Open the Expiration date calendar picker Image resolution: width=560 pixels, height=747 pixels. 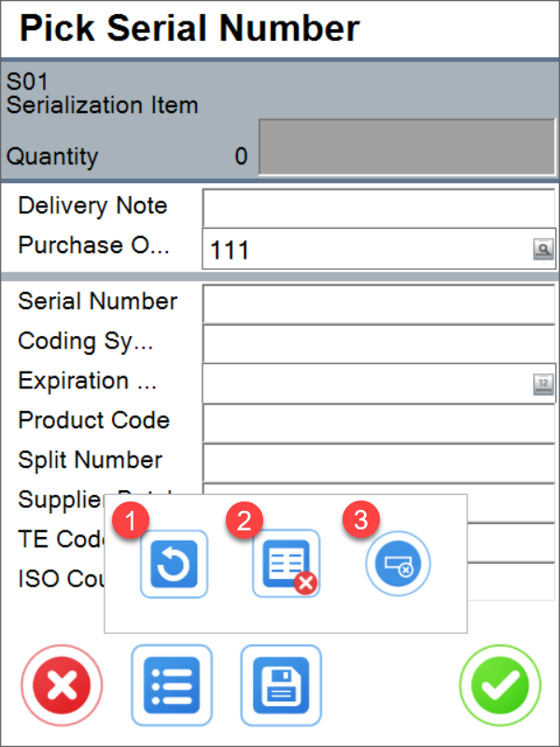click(542, 383)
